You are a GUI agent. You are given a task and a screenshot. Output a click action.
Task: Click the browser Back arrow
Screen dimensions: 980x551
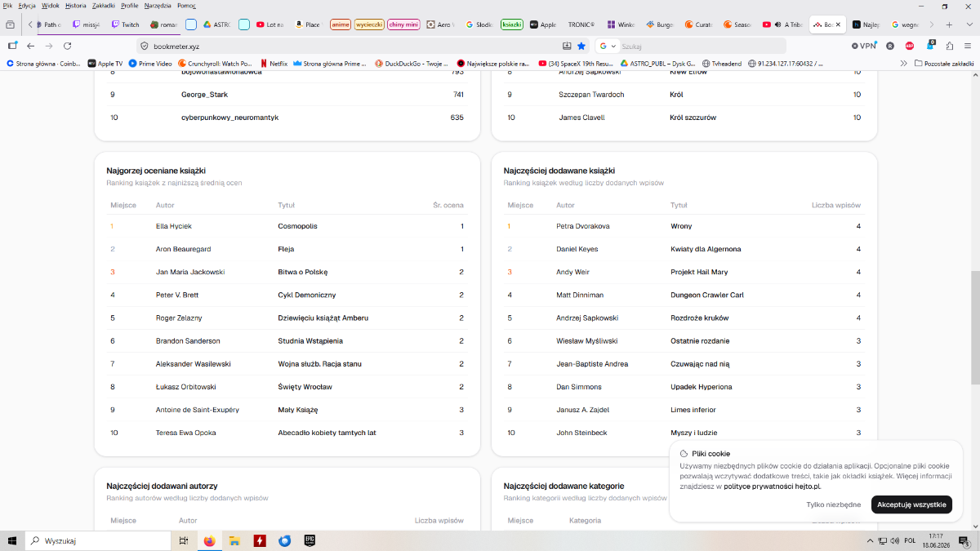pyautogui.click(x=30, y=46)
